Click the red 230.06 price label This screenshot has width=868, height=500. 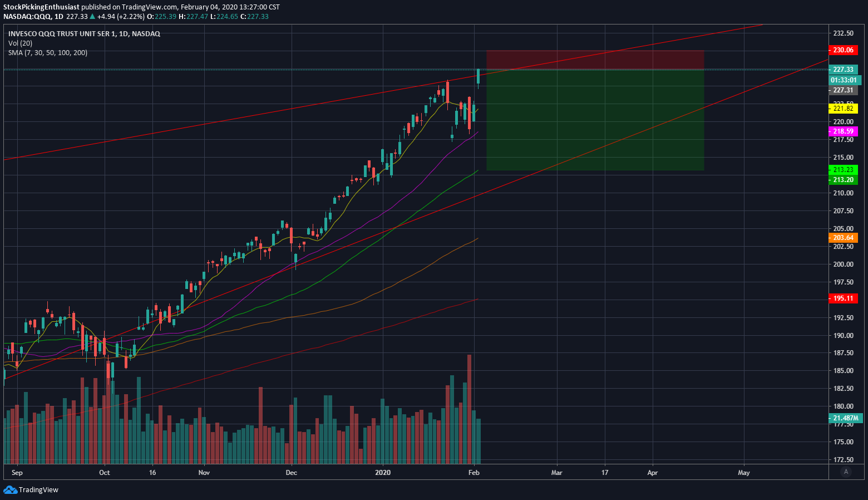click(x=843, y=50)
